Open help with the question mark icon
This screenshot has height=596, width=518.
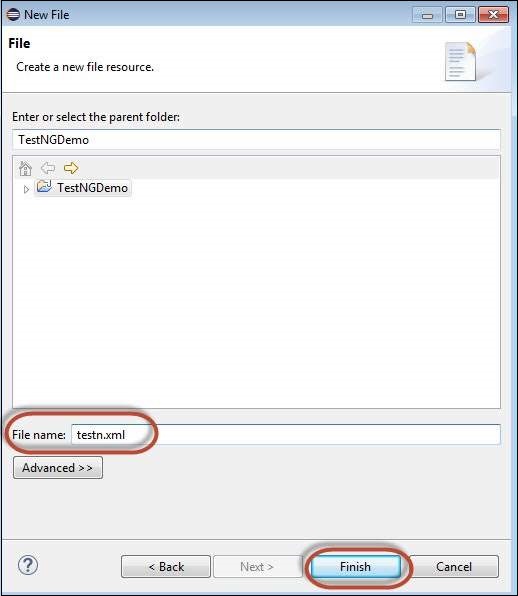pos(28,565)
